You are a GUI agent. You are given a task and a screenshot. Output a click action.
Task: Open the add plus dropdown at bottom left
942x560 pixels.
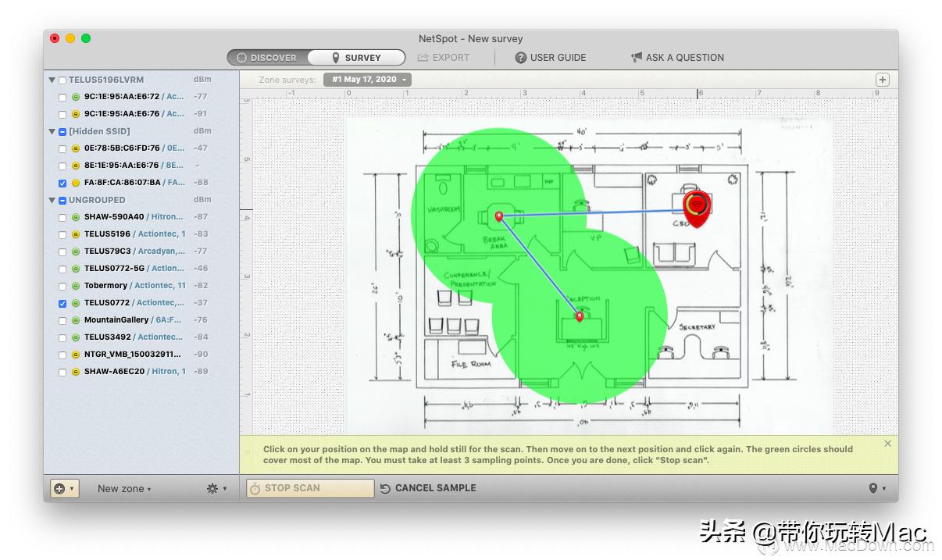[x=63, y=488]
